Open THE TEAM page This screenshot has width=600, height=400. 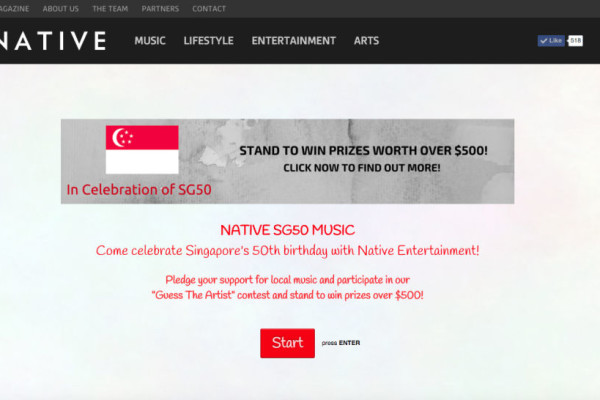(110, 9)
